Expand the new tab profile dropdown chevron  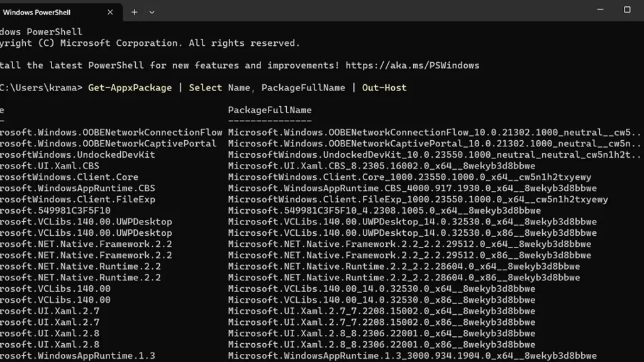tap(152, 13)
